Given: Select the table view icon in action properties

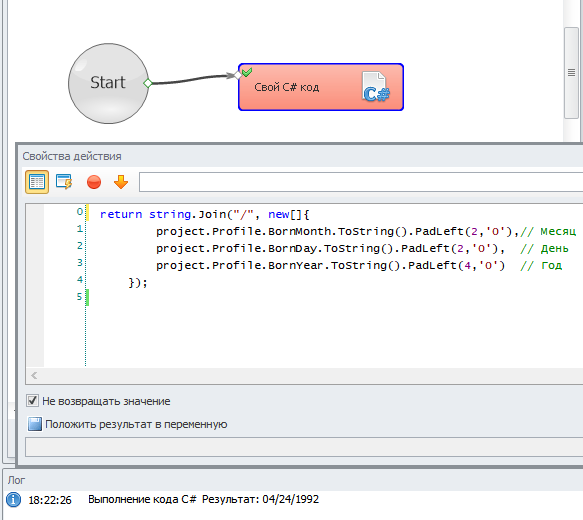Looking at the screenshot, I should click(x=37, y=182).
